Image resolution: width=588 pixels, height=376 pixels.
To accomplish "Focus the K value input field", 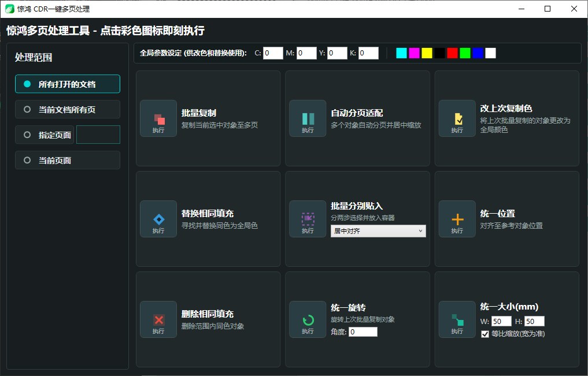I will tap(368, 53).
